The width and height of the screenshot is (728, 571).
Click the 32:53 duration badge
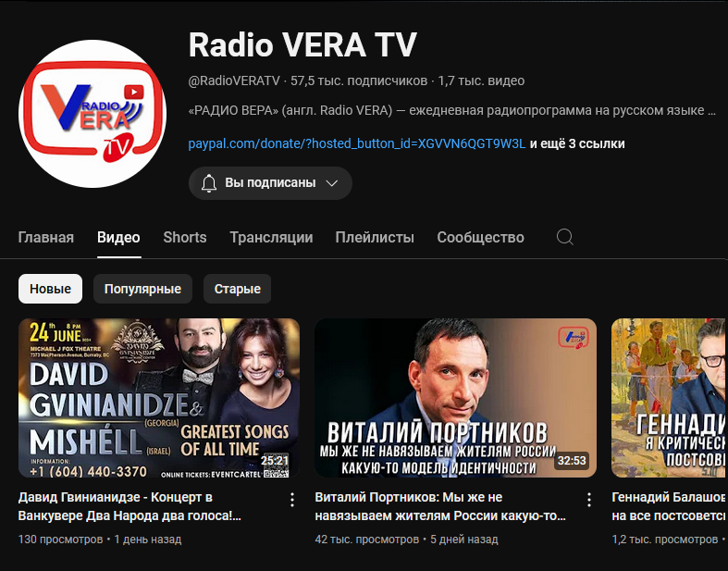(x=572, y=461)
